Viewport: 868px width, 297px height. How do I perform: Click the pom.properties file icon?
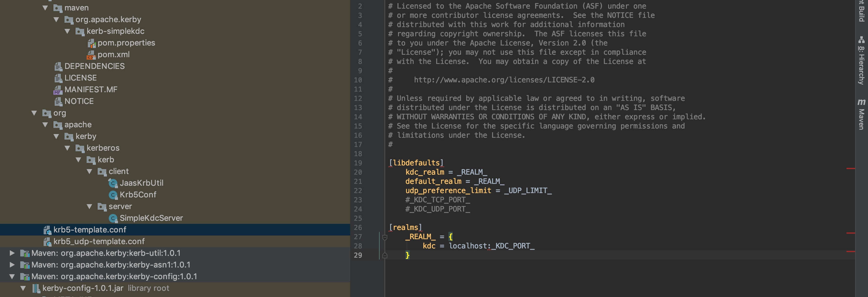pyautogui.click(x=92, y=43)
